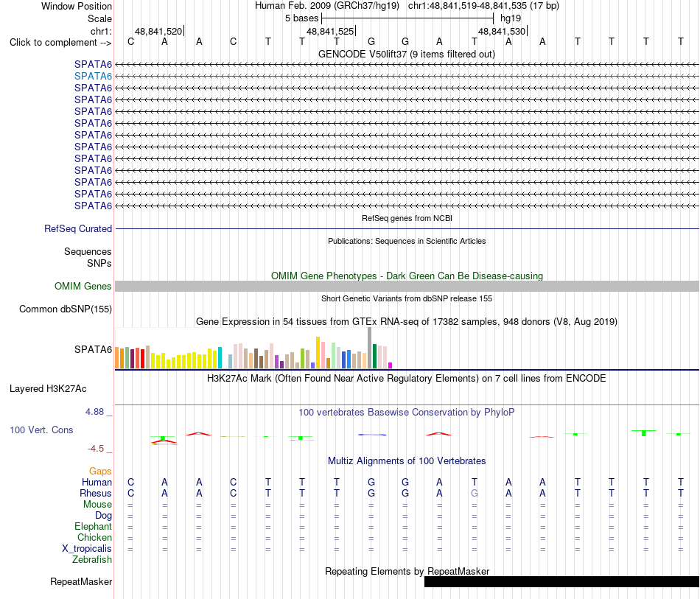Click the Layered H3K27Ac label
The image size is (700, 599).
tap(48, 389)
